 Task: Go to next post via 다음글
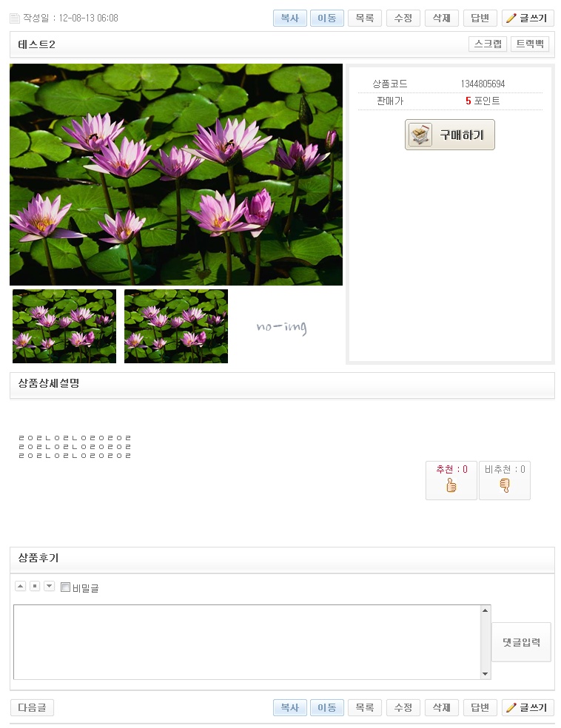pyautogui.click(x=32, y=707)
